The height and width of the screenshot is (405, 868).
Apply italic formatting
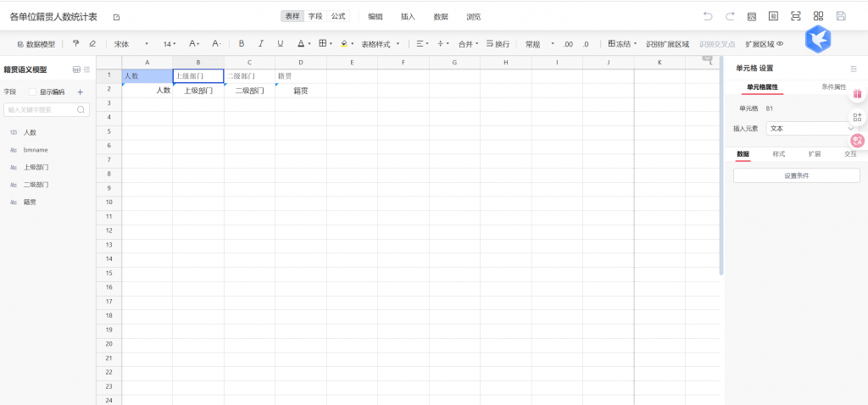click(261, 43)
